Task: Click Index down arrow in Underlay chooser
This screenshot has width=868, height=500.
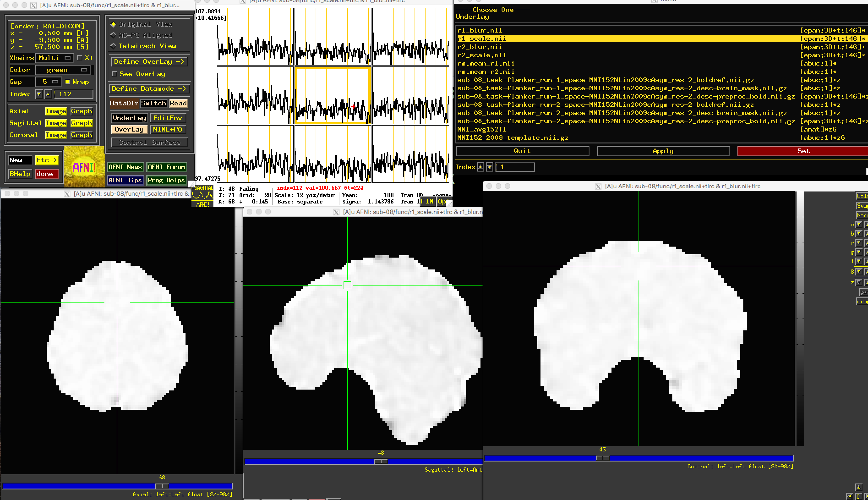Action: 489,167
